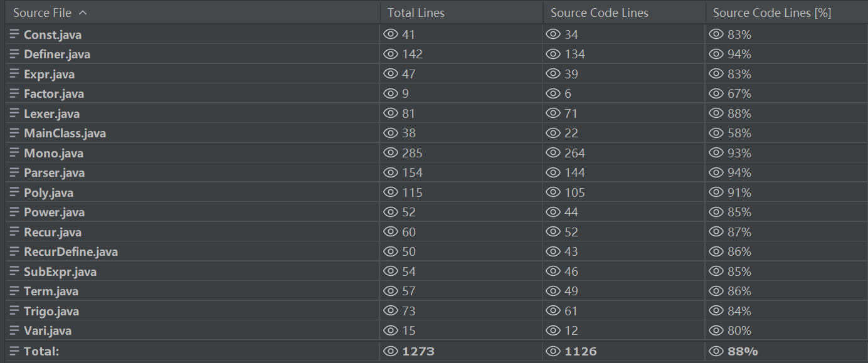
Task: Toggle the eye beside Const.java's total lines count
Action: coord(390,34)
